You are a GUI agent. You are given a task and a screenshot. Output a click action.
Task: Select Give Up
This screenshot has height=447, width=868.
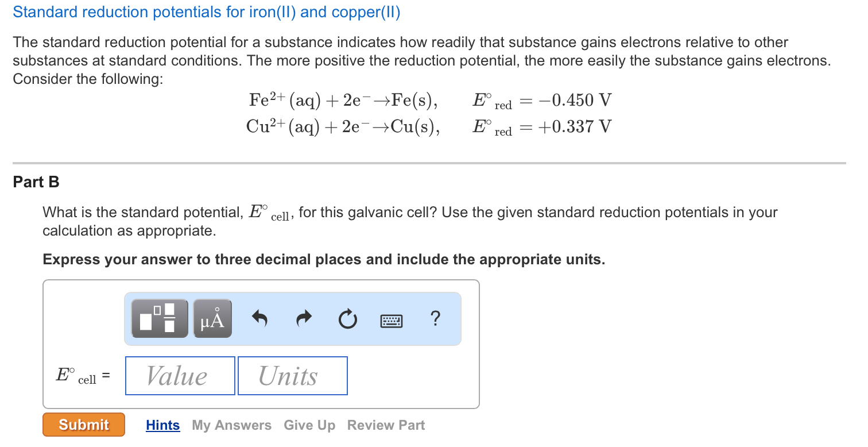(309, 425)
